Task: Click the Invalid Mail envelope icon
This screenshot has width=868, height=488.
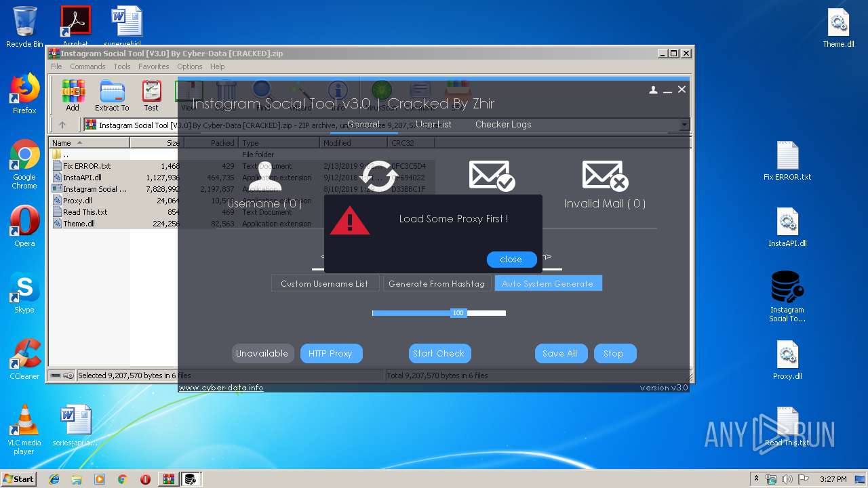Action: coord(605,176)
